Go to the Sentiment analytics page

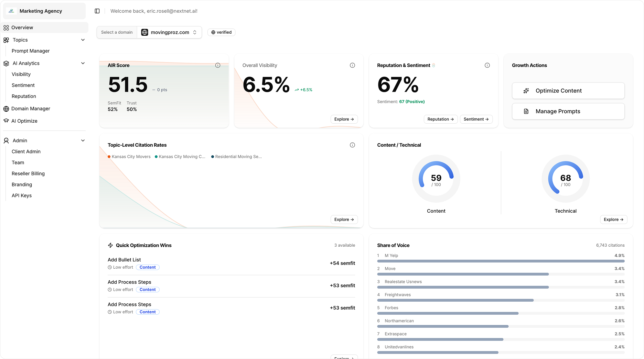23,85
